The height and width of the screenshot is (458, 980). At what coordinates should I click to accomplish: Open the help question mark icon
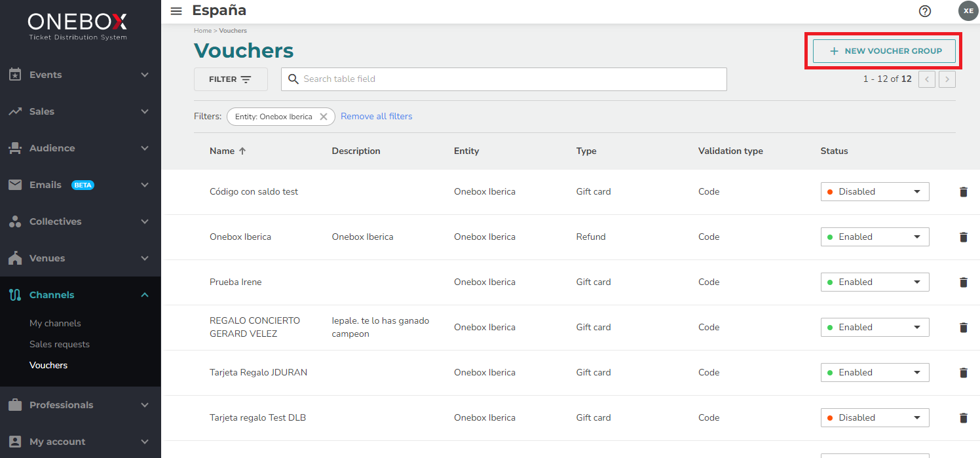[925, 11]
